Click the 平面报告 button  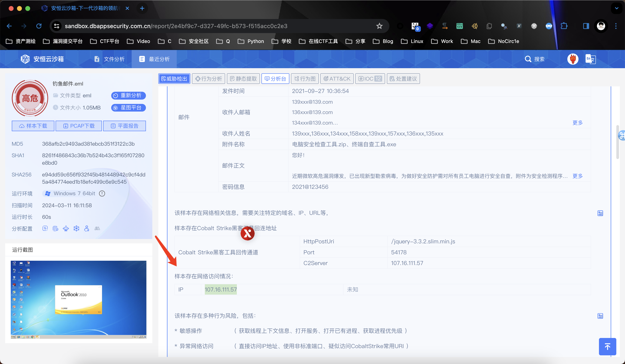(x=124, y=126)
